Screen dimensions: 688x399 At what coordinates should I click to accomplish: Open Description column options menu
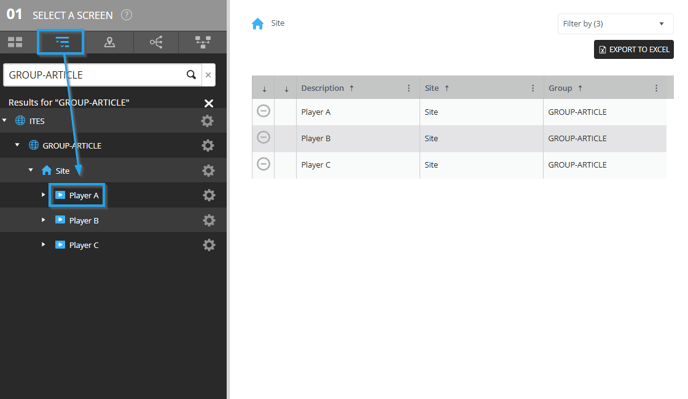(x=408, y=88)
